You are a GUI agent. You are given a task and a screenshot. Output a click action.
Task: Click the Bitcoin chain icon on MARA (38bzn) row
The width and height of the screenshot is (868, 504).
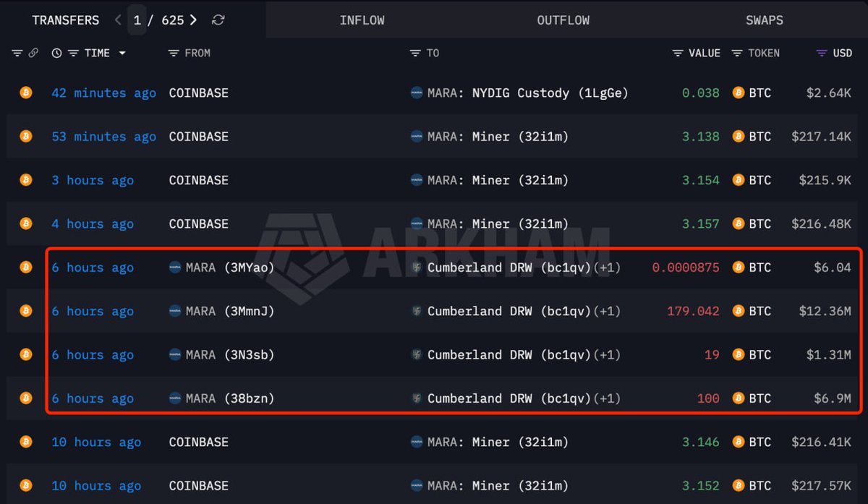point(26,398)
